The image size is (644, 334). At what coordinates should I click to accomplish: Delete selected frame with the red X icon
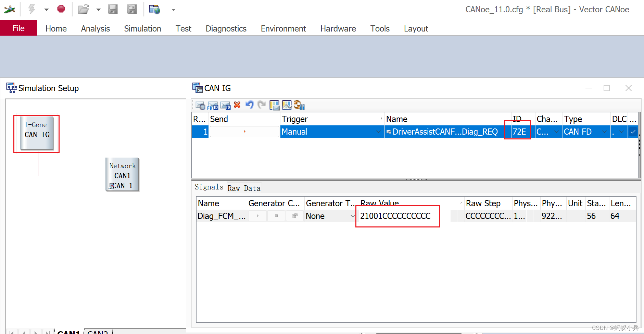pos(237,105)
